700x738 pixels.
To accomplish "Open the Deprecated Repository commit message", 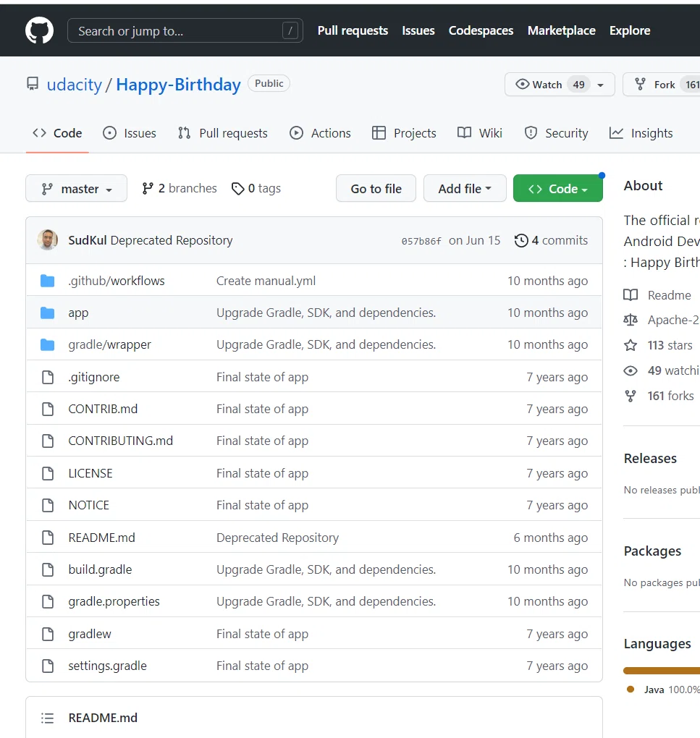I will coord(172,240).
